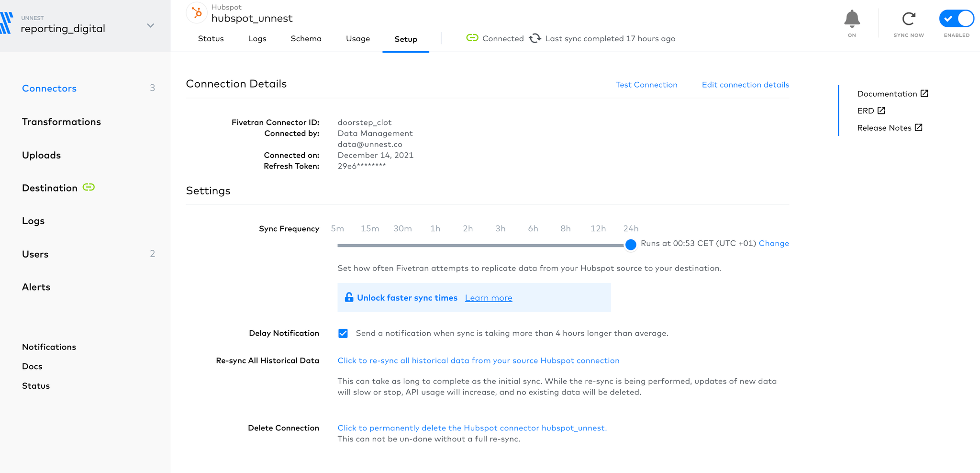Viewport: 980px width, 473px height.
Task: Click Unlock faster sync times text
Action: tap(407, 298)
